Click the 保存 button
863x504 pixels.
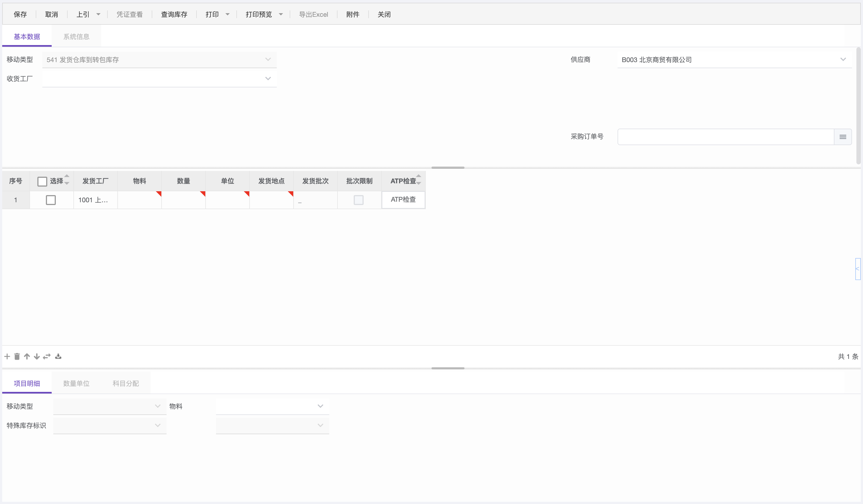[20, 14]
